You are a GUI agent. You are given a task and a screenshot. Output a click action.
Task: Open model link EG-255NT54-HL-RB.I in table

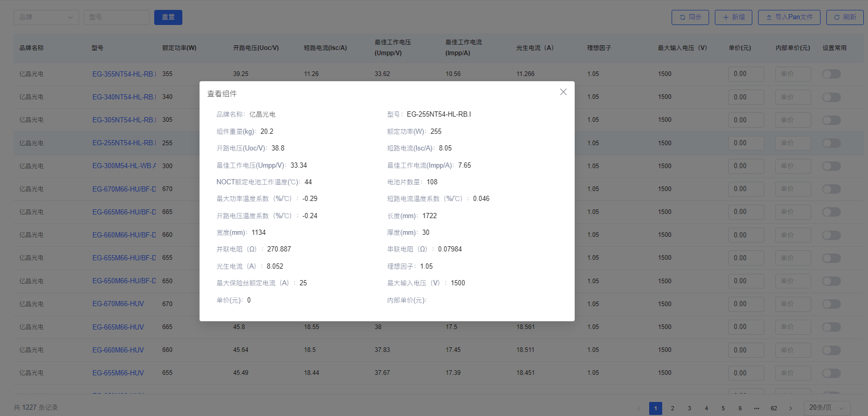point(124,143)
